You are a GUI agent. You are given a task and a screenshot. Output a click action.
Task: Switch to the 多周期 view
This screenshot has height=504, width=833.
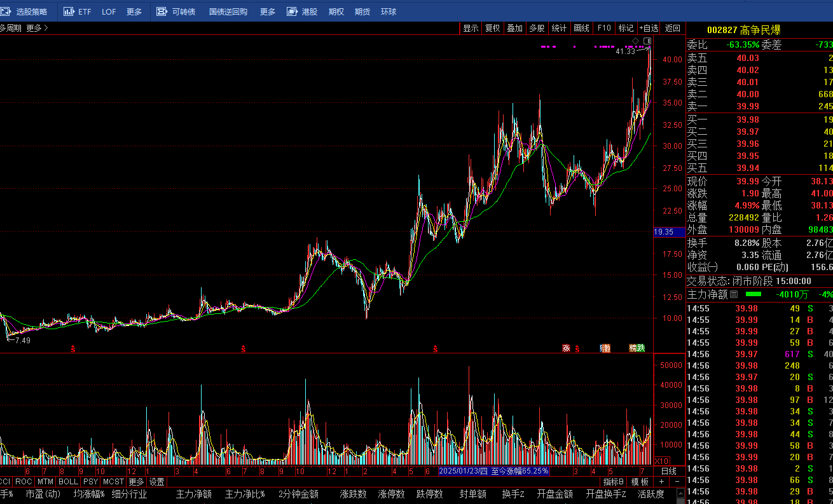(10, 28)
